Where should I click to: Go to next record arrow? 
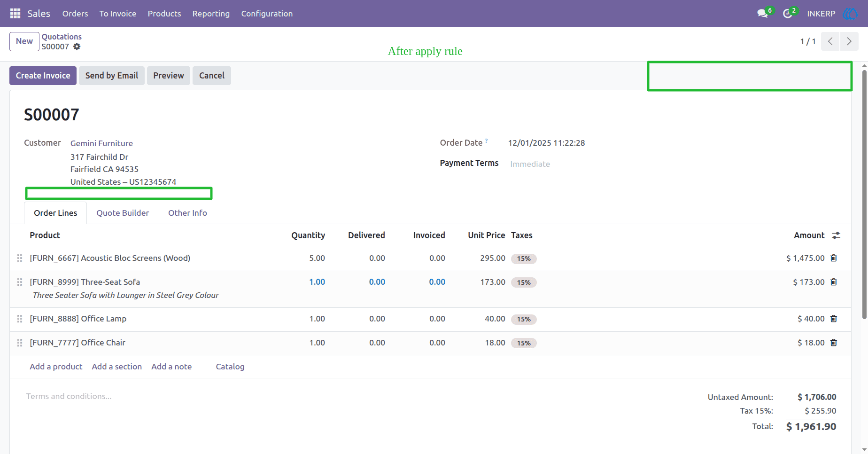coord(849,41)
